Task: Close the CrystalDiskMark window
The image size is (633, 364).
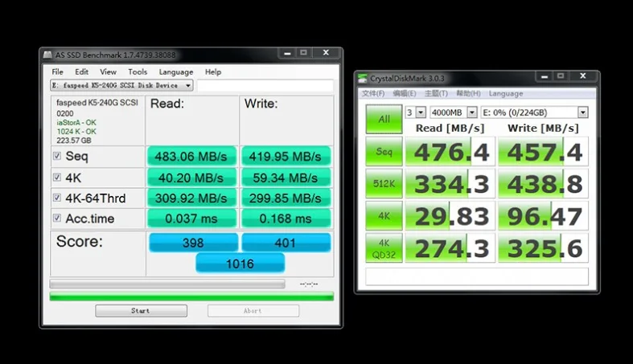Action: (582, 76)
